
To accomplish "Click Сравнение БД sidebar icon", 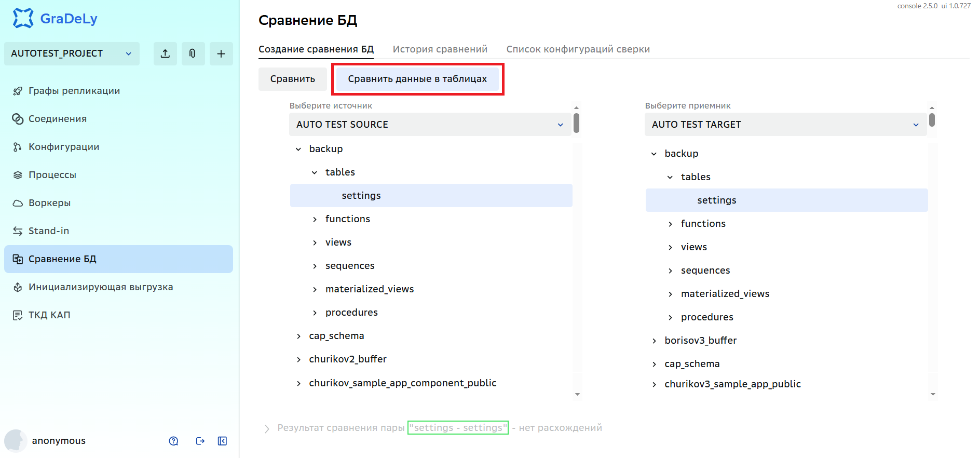I will point(18,259).
